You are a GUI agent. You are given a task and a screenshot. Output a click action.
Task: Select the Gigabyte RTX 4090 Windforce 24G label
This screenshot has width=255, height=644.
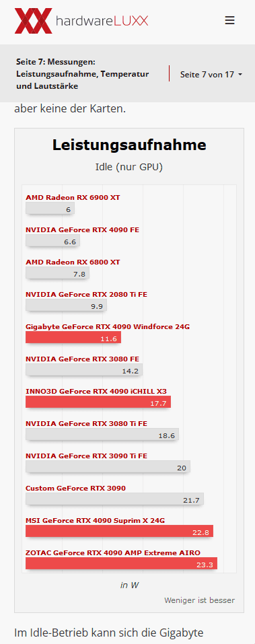point(108,327)
